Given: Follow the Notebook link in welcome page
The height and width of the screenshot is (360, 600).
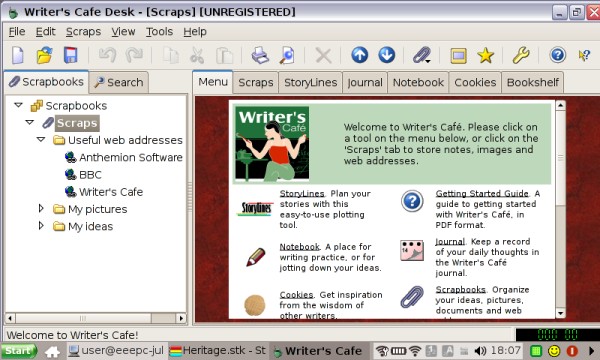Looking at the screenshot, I should point(300,247).
